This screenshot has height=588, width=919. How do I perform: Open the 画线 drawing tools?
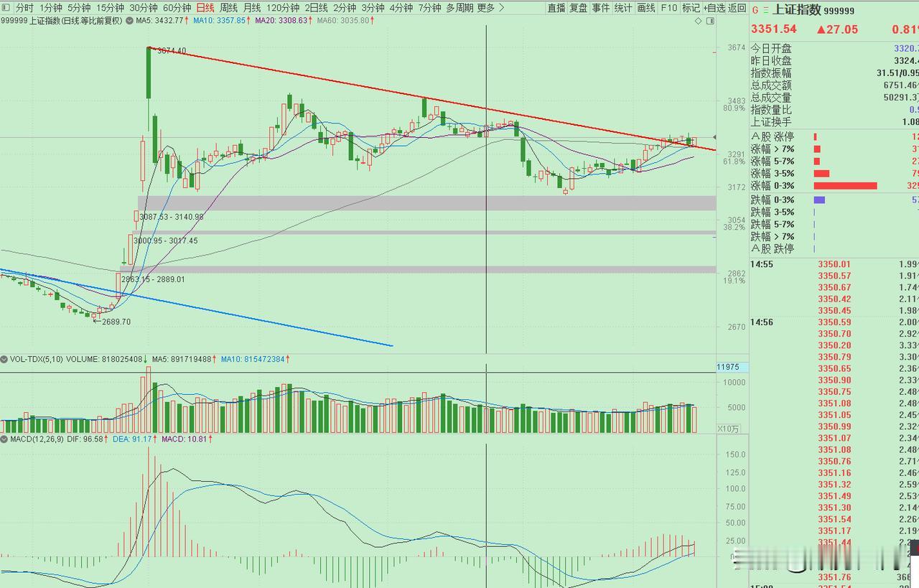click(x=646, y=8)
